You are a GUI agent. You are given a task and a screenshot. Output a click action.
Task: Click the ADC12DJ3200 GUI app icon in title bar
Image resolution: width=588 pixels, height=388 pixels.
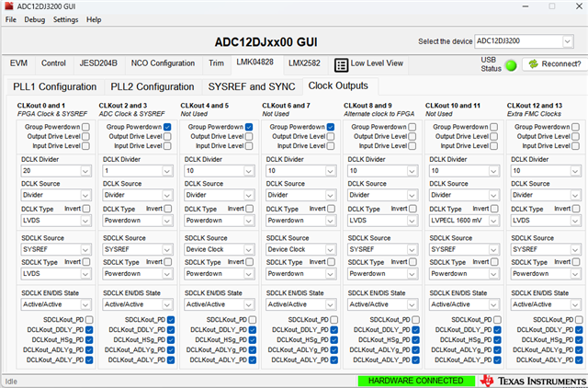[8, 6]
